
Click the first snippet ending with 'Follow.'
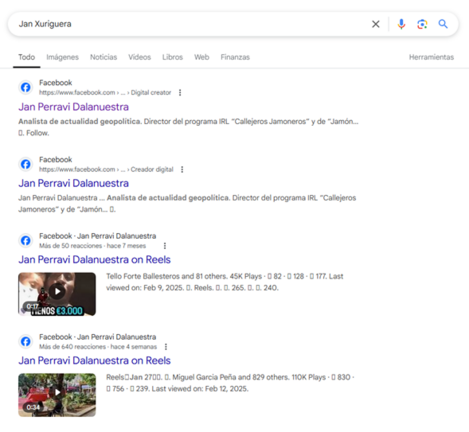click(x=188, y=127)
